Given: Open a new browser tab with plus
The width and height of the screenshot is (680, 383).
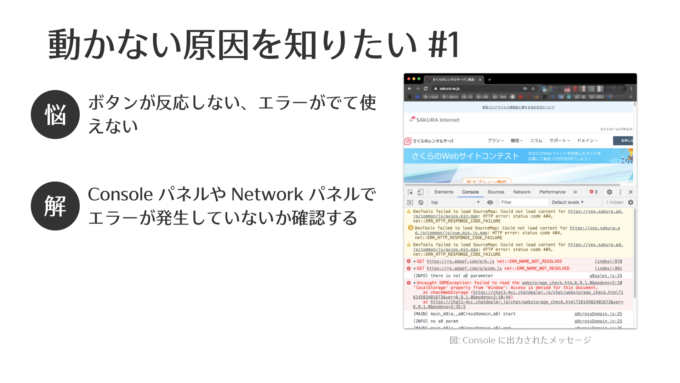Looking at the screenshot, I should pyautogui.click(x=490, y=79).
